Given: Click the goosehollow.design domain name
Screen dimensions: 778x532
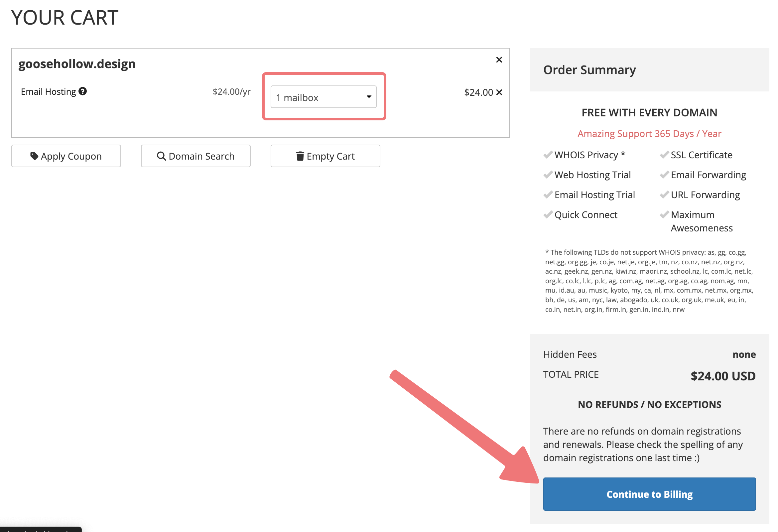Looking at the screenshot, I should [77, 64].
